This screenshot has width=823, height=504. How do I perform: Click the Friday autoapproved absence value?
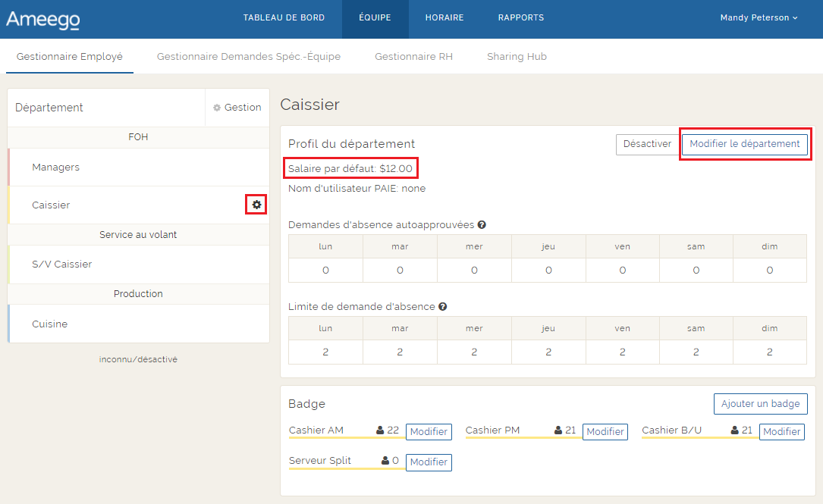[x=623, y=271]
